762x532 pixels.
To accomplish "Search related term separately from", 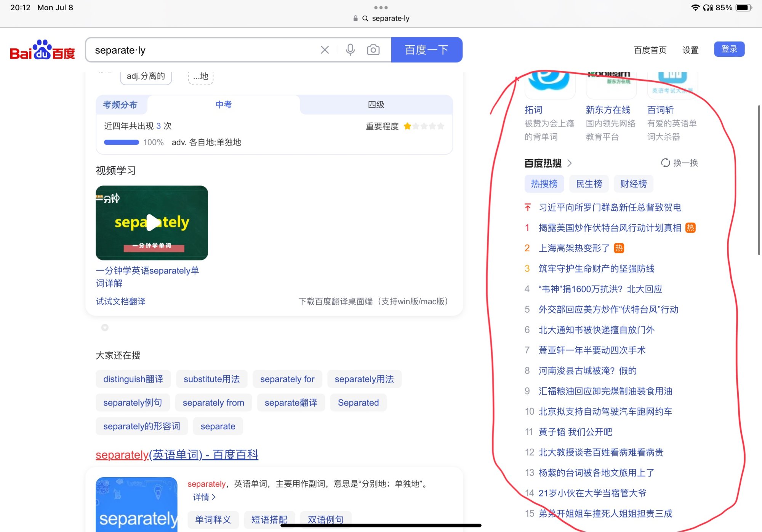I will click(x=213, y=403).
